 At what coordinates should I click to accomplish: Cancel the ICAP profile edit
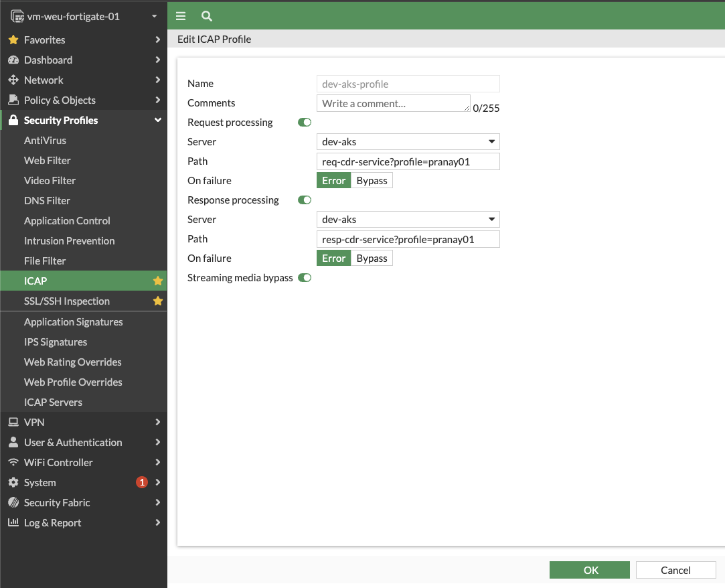675,570
